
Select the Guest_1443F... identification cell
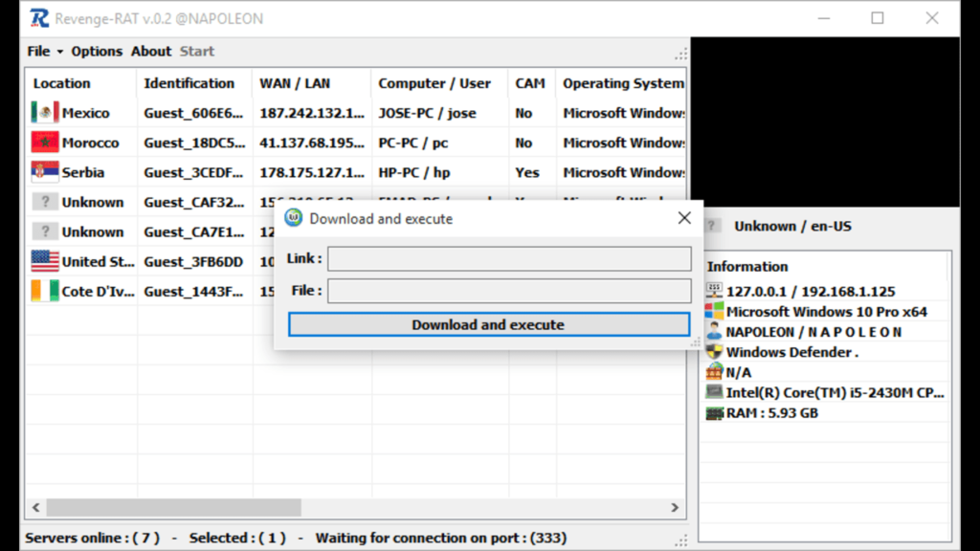[x=193, y=292]
